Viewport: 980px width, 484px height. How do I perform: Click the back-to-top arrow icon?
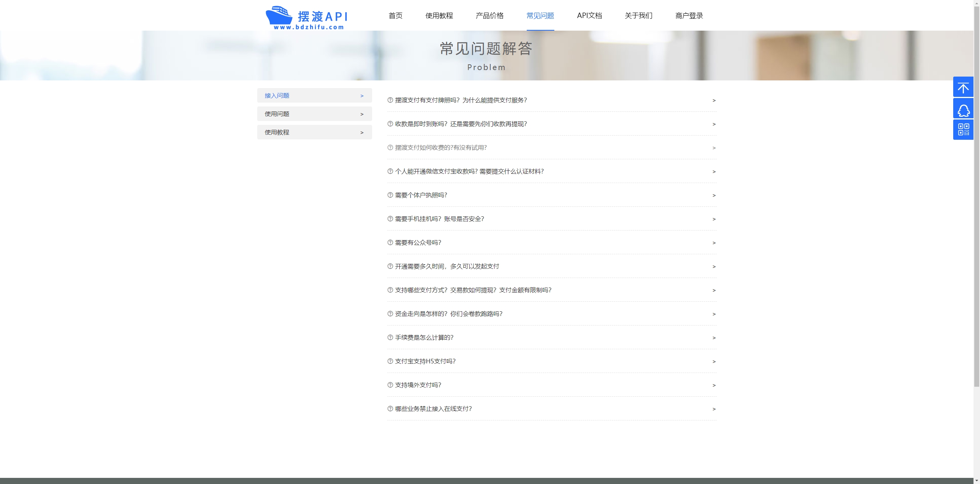pyautogui.click(x=963, y=87)
